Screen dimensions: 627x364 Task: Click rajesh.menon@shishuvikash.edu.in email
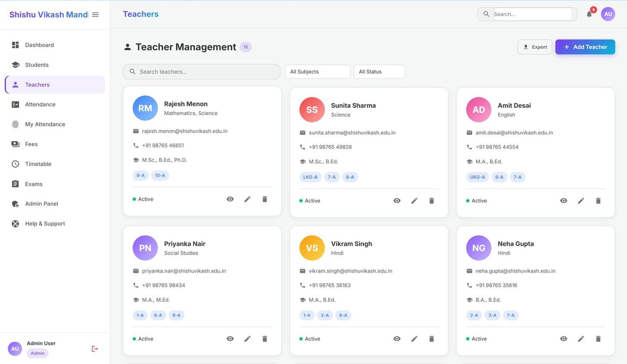pos(185,131)
